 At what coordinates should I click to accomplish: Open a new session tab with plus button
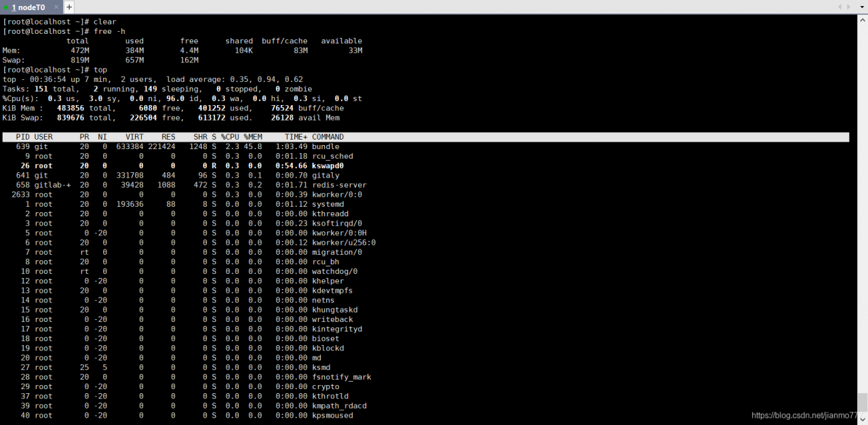click(69, 7)
